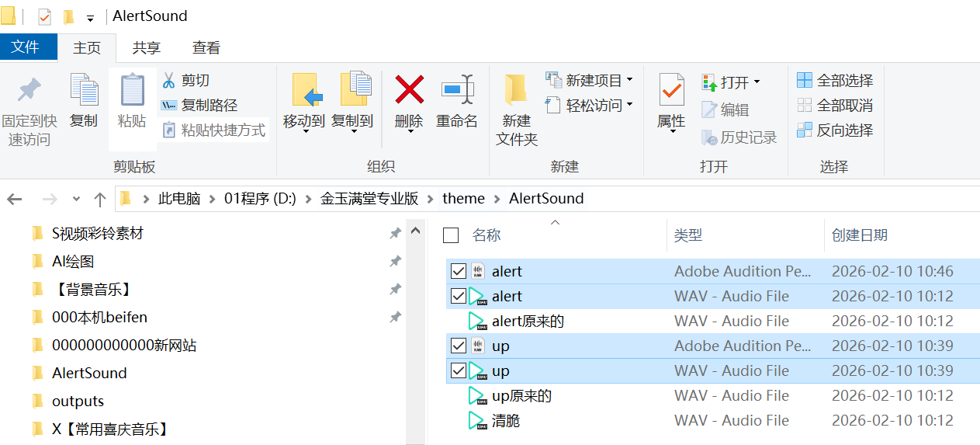This screenshot has height=445, width=980.
Task: Click the Up directory arrow
Action: 99,199
